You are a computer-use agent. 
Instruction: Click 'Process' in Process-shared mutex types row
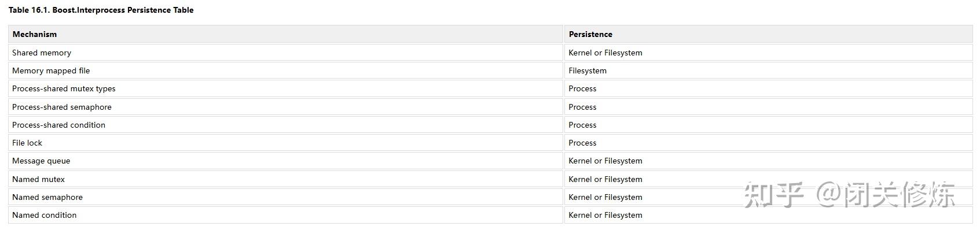click(582, 88)
